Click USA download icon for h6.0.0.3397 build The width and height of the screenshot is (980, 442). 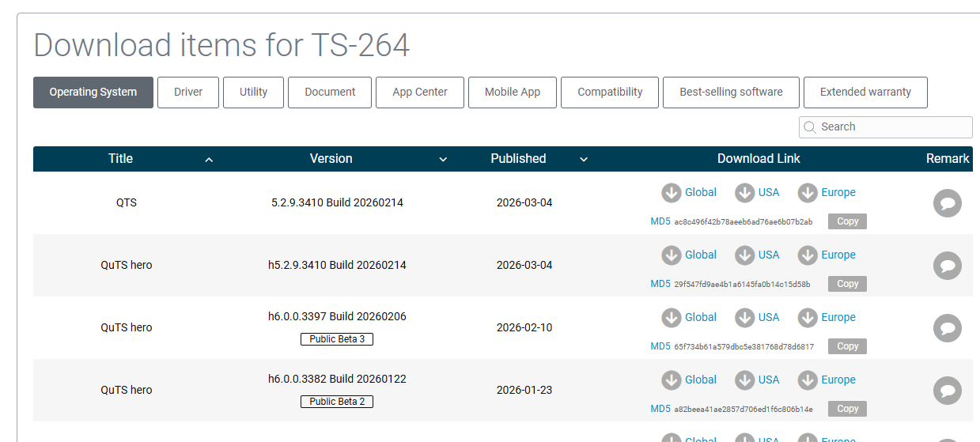pyautogui.click(x=744, y=318)
